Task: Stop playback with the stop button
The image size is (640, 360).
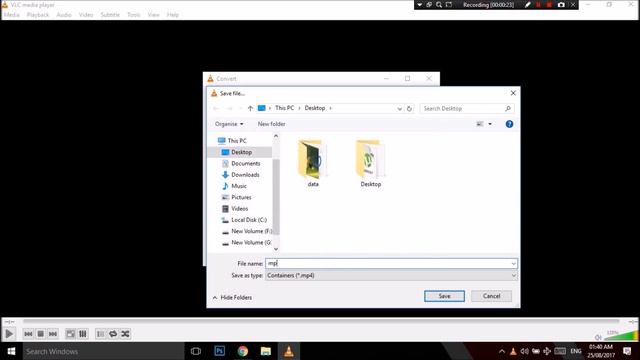Action: [40, 334]
